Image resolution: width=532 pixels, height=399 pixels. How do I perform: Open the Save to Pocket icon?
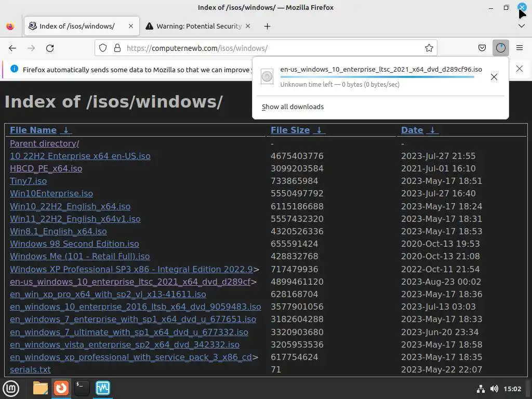click(482, 48)
